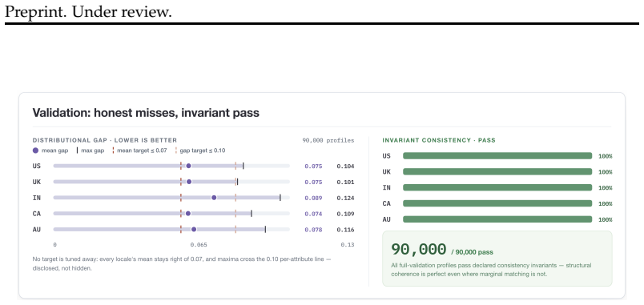
Task: Click the large 90,000 pass count
Action: click(418, 249)
